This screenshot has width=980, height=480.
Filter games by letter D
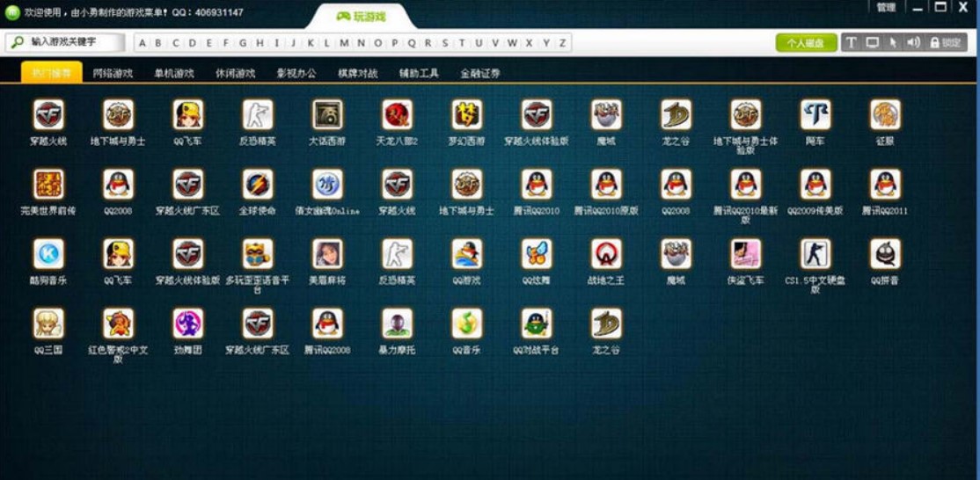tap(193, 42)
